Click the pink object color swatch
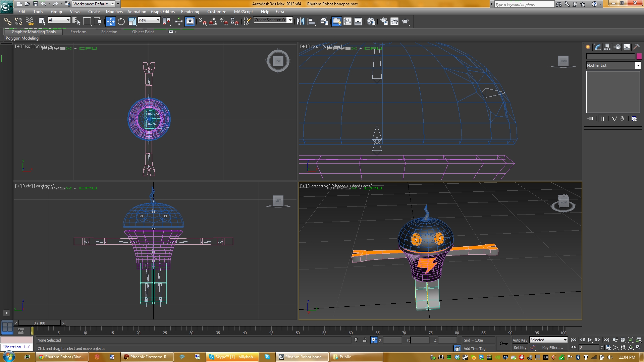The width and height of the screenshot is (644, 362). click(x=639, y=56)
